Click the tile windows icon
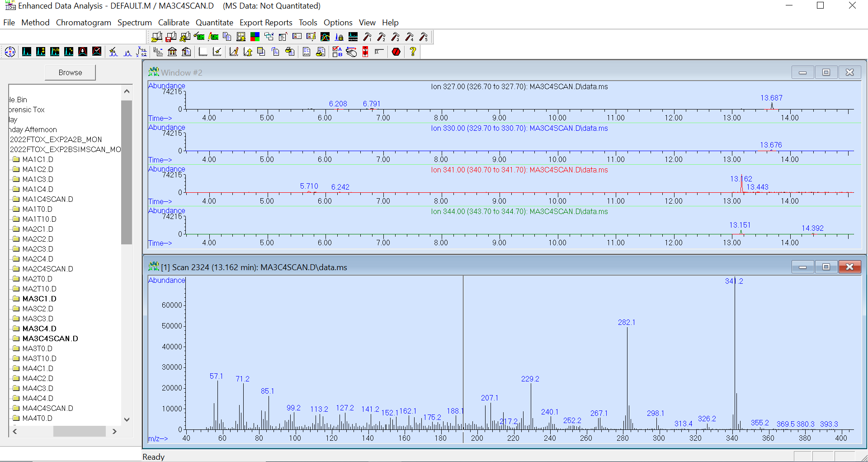868x462 pixels. [241, 37]
